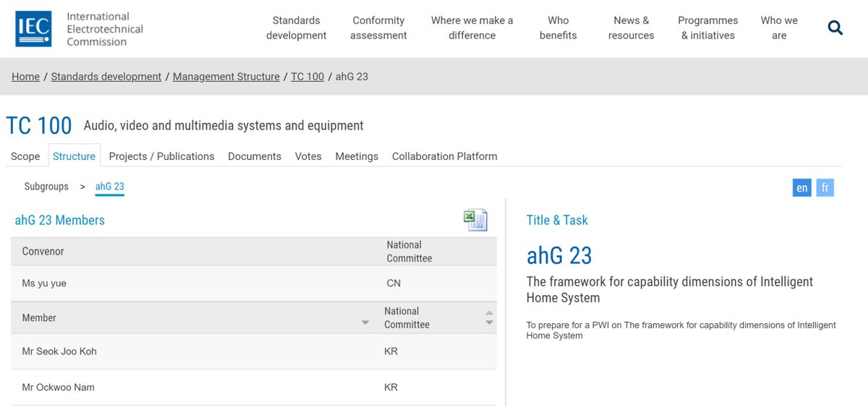Navigate to TC 100 breadcrumb
The width and height of the screenshot is (868, 418).
[x=307, y=77]
